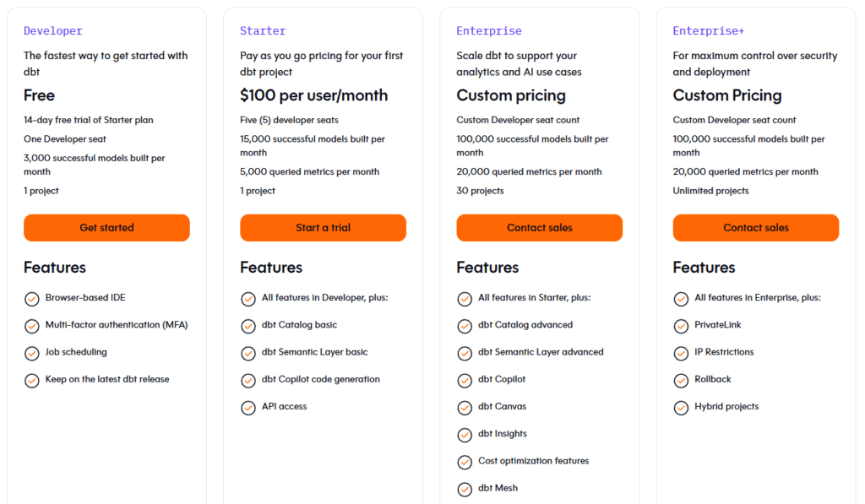Toggle the checkmark beside IP Restrictions
865x504 pixels.
(x=681, y=353)
